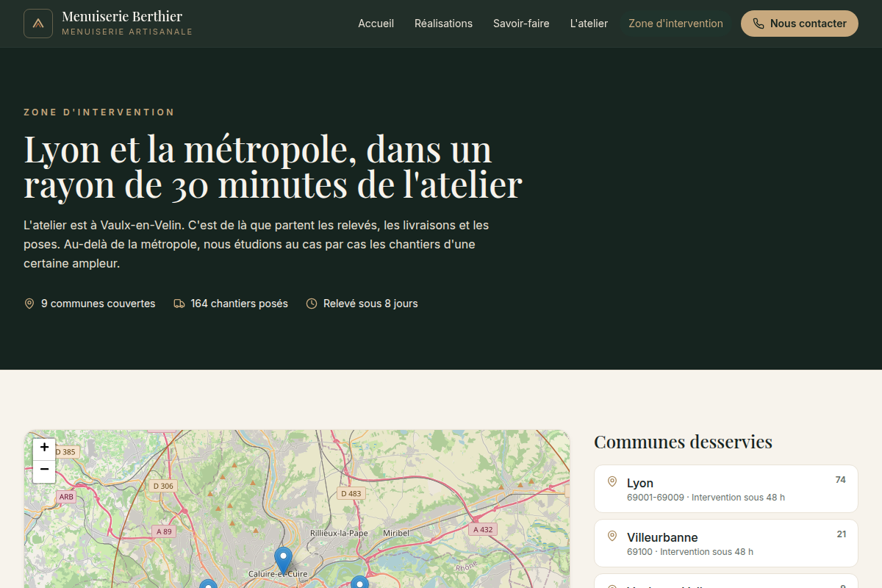Screen dimensions: 882x588
Task: Navigate to L'atelier page
Action: [589, 24]
